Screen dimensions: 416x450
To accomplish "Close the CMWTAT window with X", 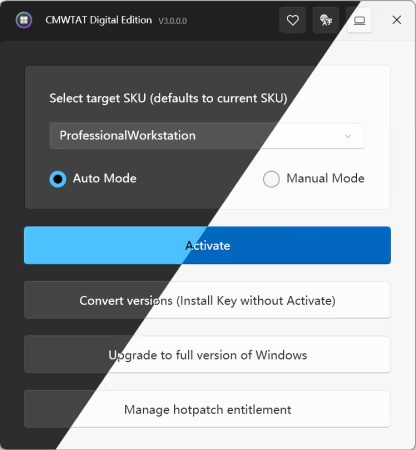I will click(396, 20).
